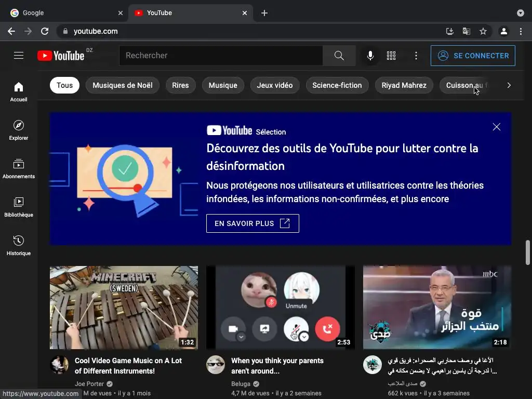Image resolution: width=532 pixels, height=399 pixels.
Task: Start voice search with microphone icon
Action: (370, 56)
